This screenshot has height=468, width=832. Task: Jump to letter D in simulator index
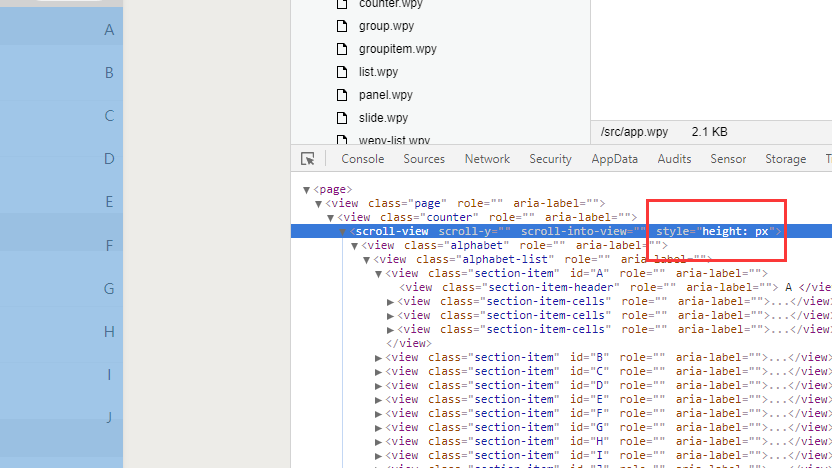tap(109, 159)
